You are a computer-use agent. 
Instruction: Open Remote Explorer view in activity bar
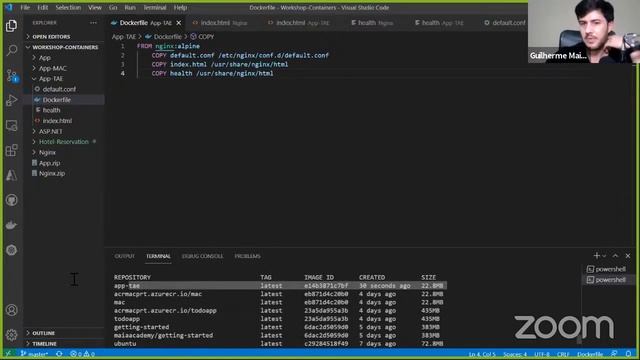11,125
